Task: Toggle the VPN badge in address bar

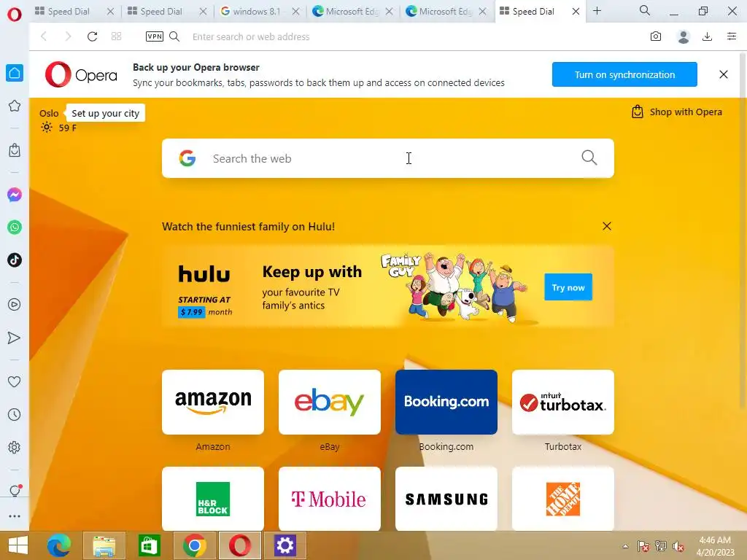Action: coord(155,36)
